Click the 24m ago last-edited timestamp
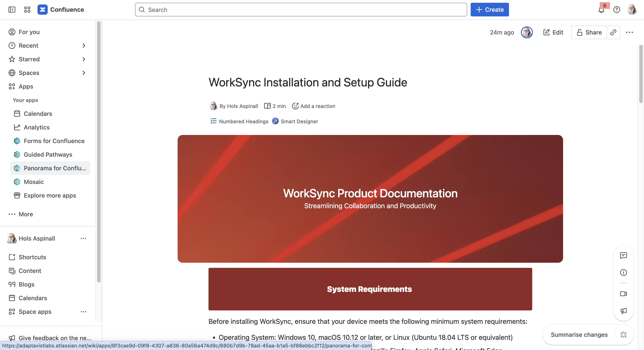 click(x=502, y=32)
